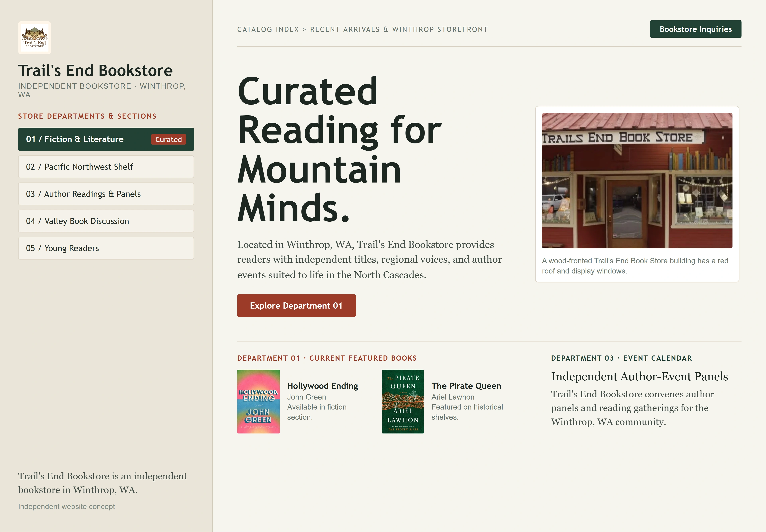Click Independent website concept footer text
This screenshot has width=766, height=532.
66,506
